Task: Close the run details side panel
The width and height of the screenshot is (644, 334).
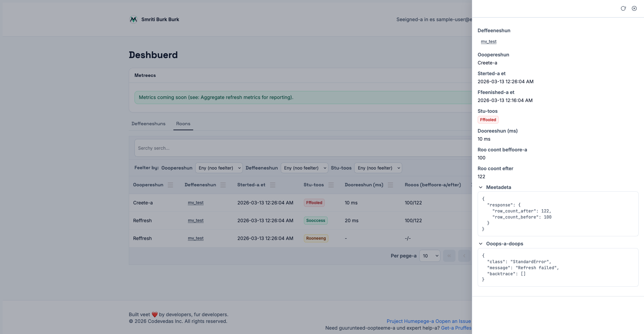Action: click(634, 8)
